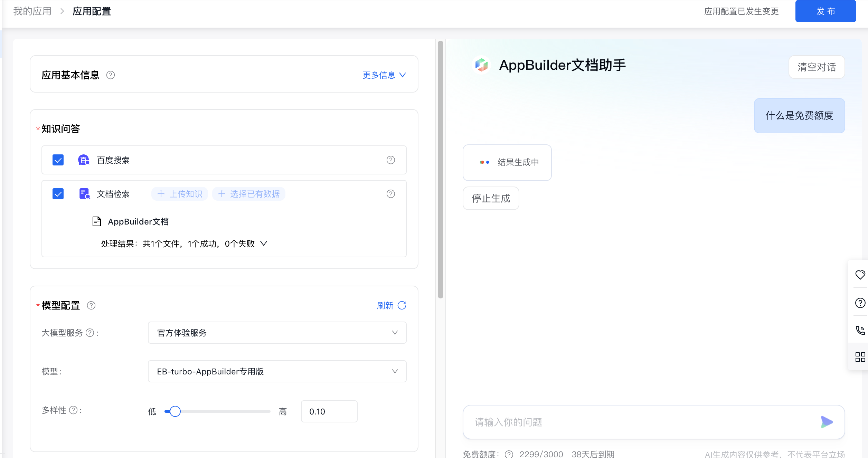This screenshot has height=458, width=868.
Task: Open the help question icon on right sidebar
Action: pyautogui.click(x=860, y=303)
